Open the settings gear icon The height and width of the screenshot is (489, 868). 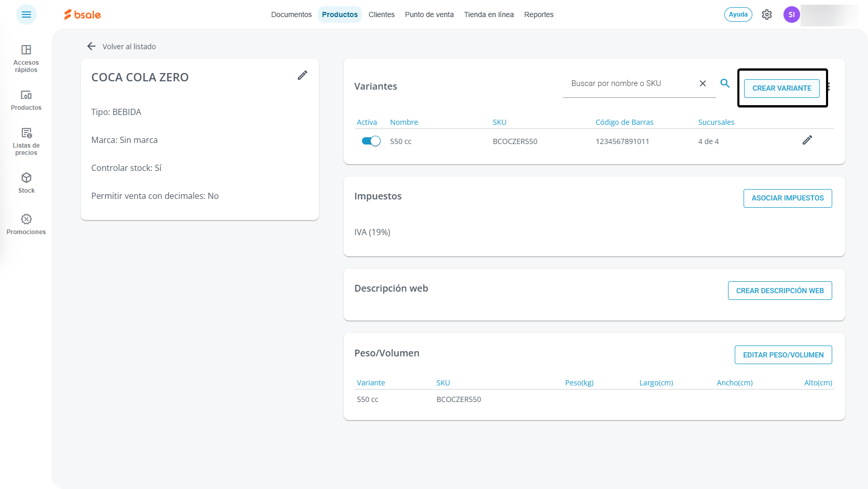point(767,15)
